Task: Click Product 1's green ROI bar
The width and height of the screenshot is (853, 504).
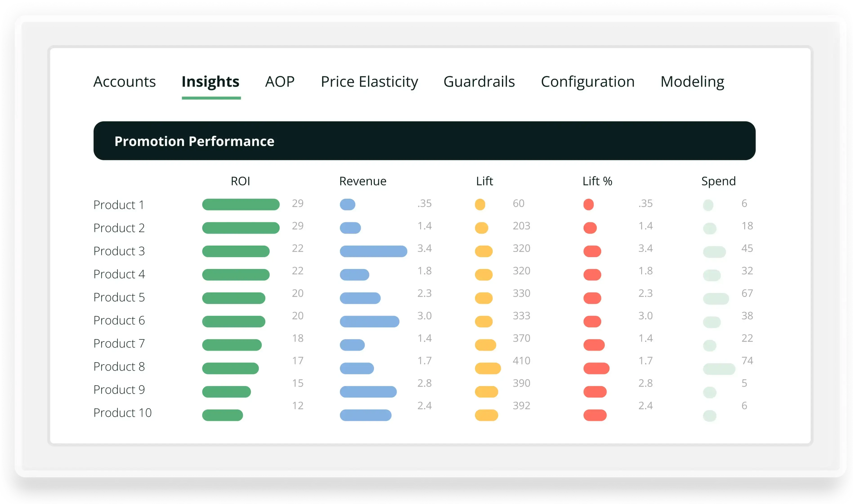Action: (241, 204)
